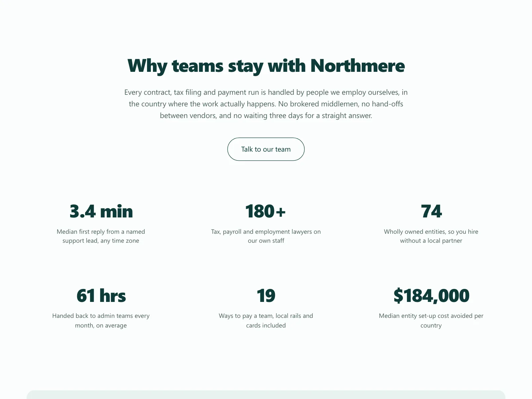Screen dimensions: 532x399
Task: Click the "Ways to pay a team" caption
Action: (266, 321)
